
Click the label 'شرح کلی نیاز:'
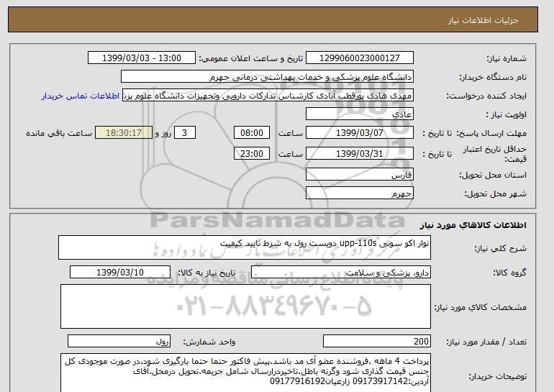pos(500,249)
